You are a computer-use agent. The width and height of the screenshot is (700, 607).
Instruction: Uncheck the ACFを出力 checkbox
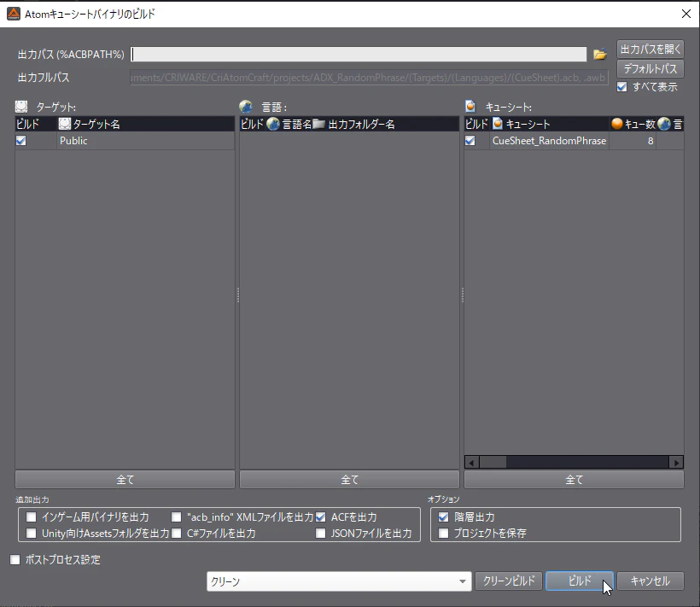click(x=320, y=517)
